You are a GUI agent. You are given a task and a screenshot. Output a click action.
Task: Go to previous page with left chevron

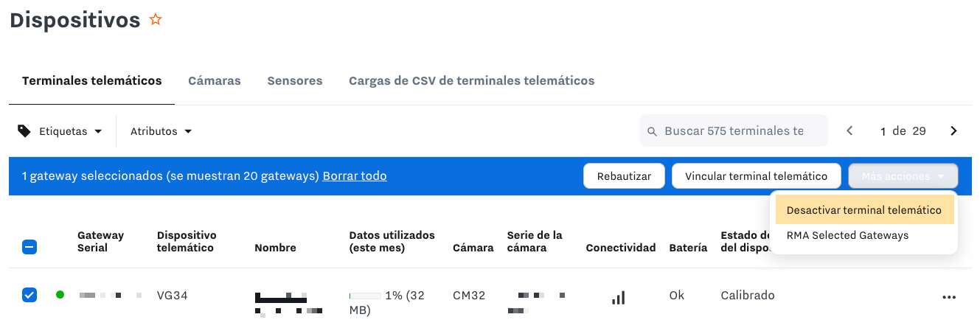tap(849, 131)
